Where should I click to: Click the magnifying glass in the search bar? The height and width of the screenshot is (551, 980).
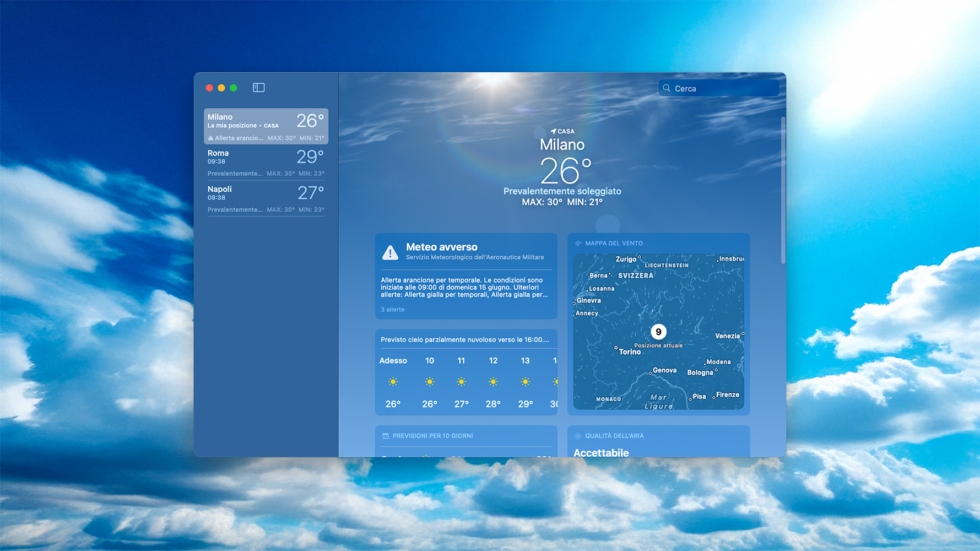667,88
